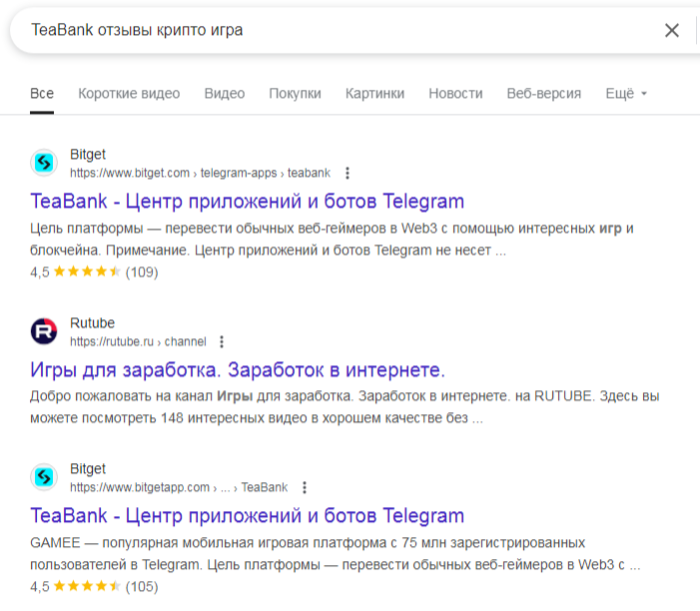Screen dimensions: 700x611
Task: Click the rutube.ru channel URL breadcrumb
Action: (x=138, y=341)
